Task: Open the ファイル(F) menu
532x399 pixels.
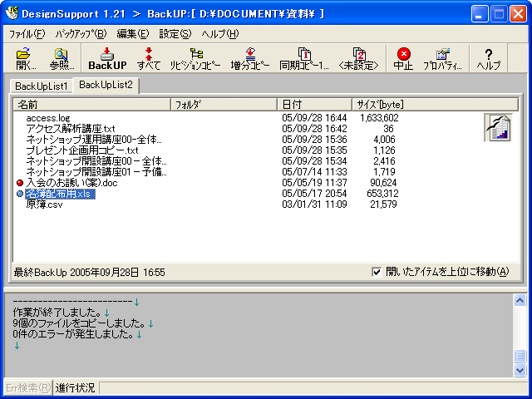Action: (27, 34)
